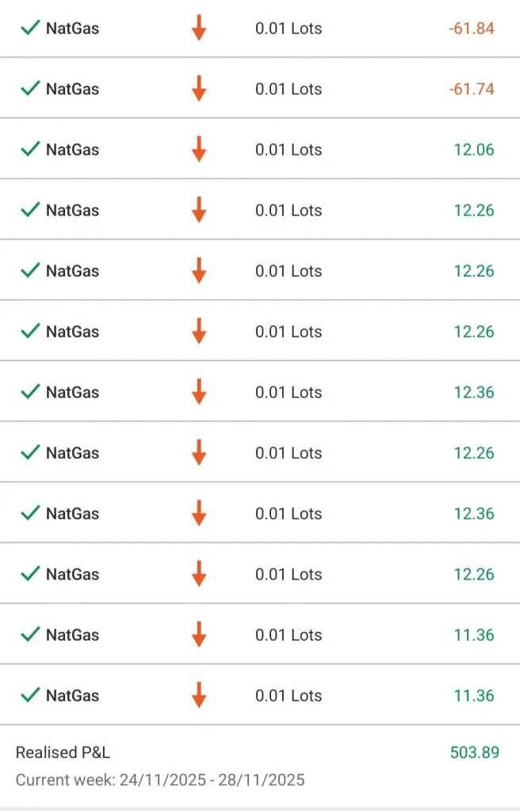Click the -61.74 loss amount
520x812 pixels.
click(472, 89)
